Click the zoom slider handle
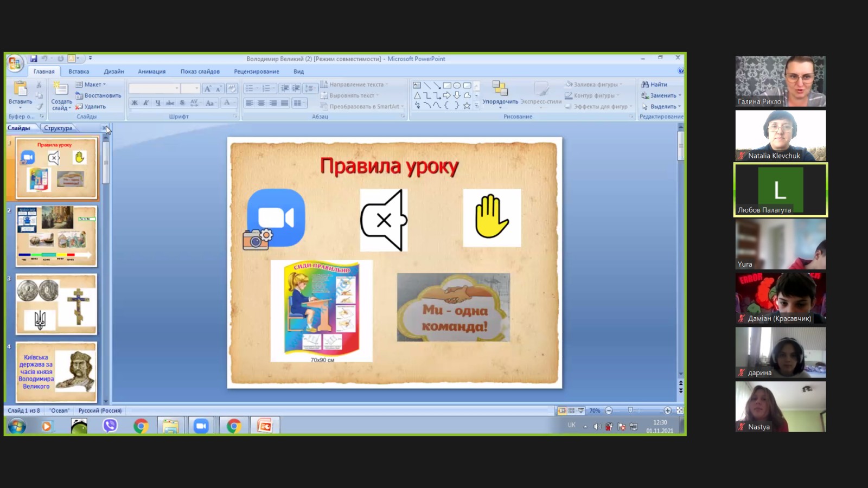The height and width of the screenshot is (488, 868). pyautogui.click(x=630, y=410)
